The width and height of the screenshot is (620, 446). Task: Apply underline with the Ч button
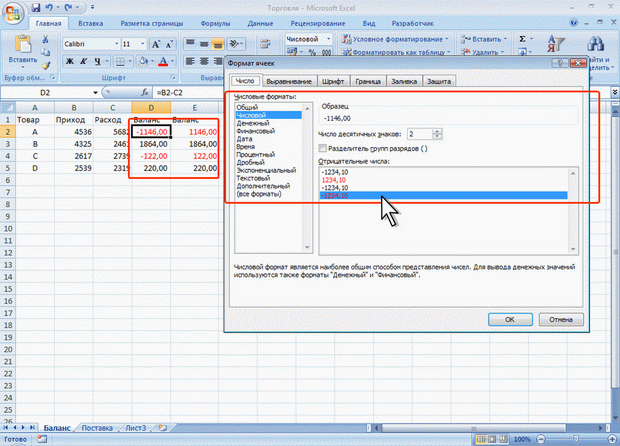[x=97, y=61]
